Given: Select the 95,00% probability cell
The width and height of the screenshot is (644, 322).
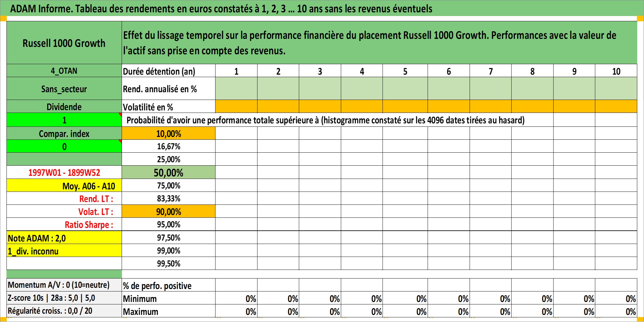Looking at the screenshot, I should [169, 224].
